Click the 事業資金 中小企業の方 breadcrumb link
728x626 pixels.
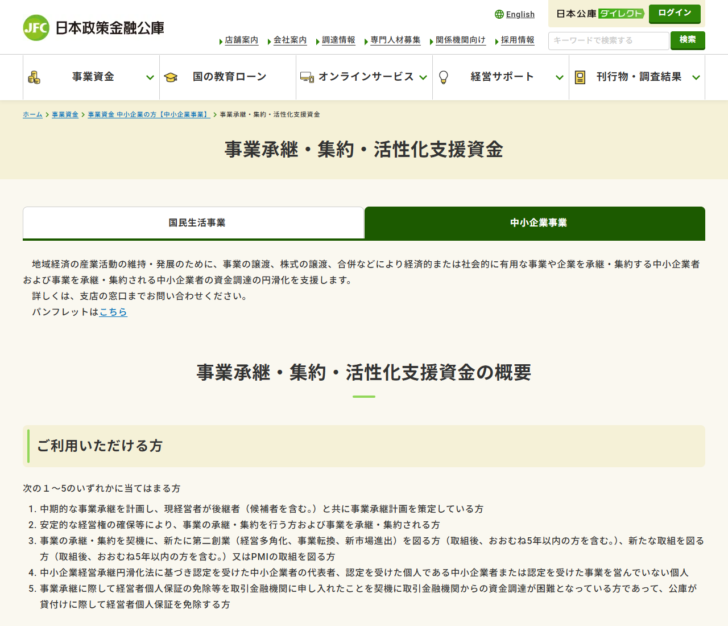coord(149,115)
